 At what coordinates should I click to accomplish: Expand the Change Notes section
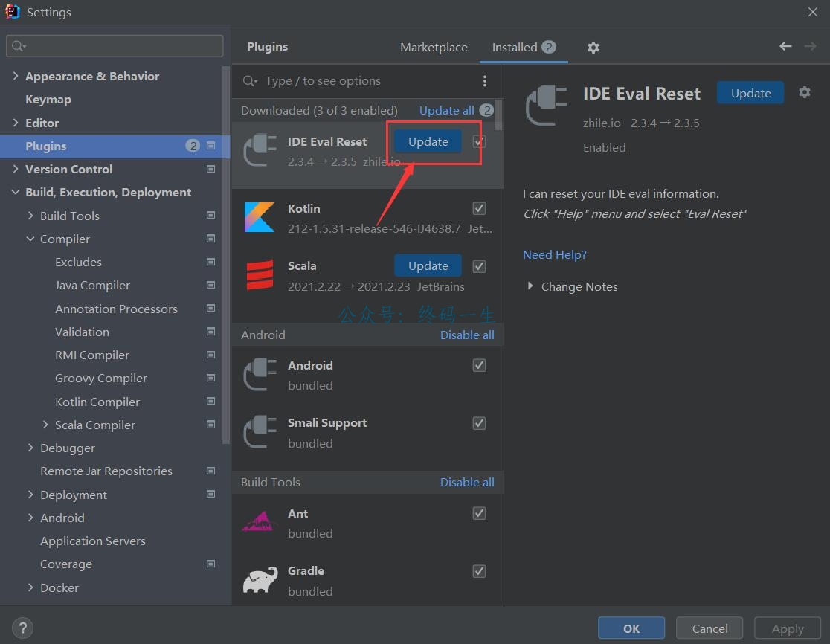(530, 286)
